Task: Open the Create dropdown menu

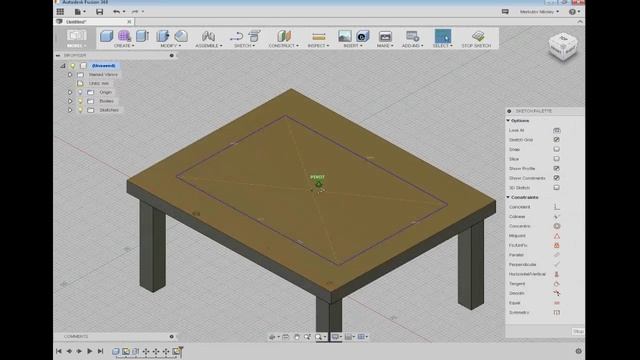Action: [124, 46]
